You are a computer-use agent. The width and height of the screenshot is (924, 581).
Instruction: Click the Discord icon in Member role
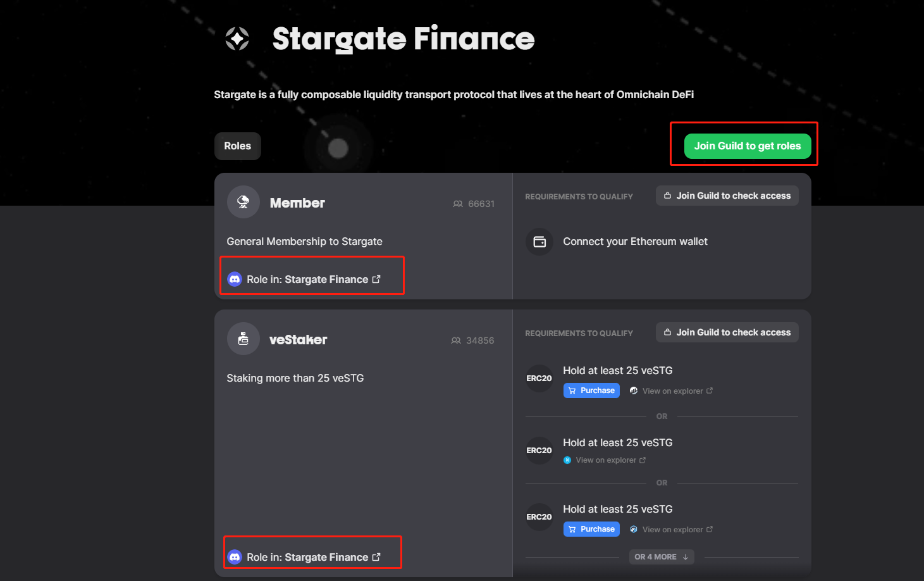pos(235,279)
